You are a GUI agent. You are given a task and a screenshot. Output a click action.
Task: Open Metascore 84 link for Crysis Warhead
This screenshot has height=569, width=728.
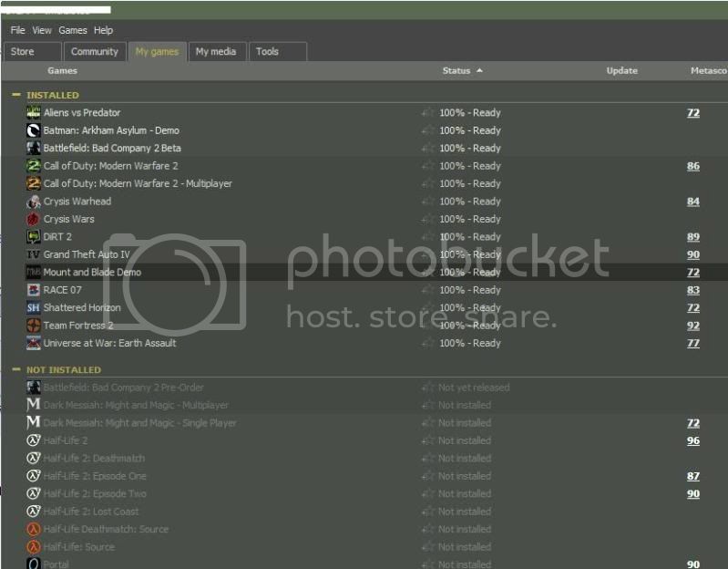[693, 202]
